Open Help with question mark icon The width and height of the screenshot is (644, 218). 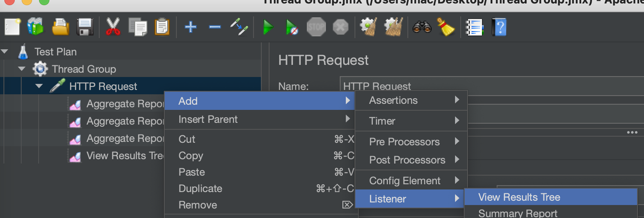(x=499, y=28)
